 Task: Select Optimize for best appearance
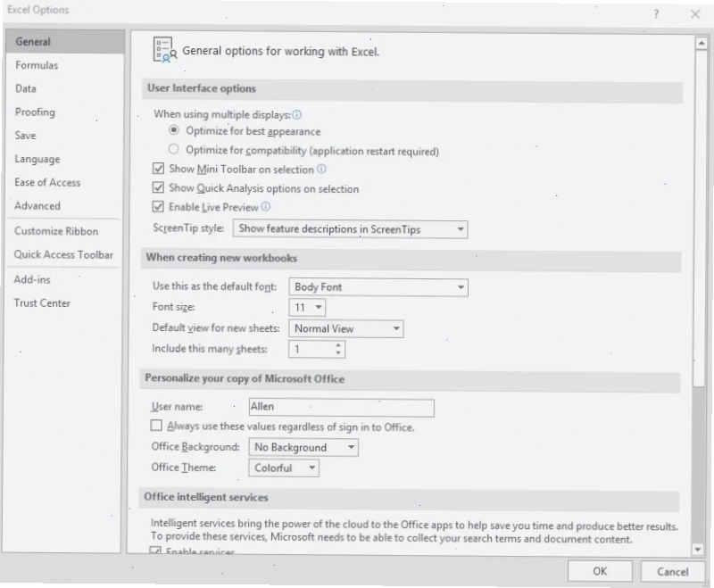point(173,130)
